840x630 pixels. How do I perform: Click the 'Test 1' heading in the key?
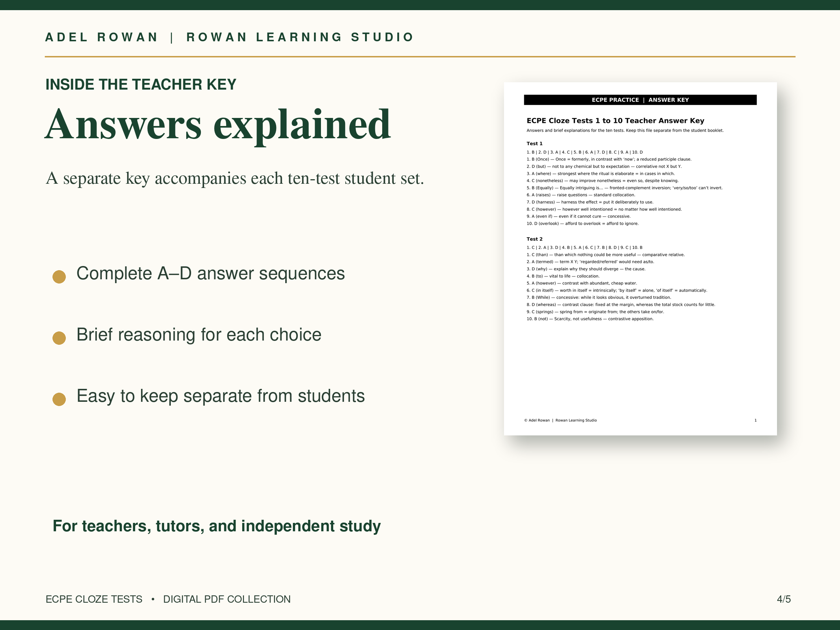click(x=534, y=143)
